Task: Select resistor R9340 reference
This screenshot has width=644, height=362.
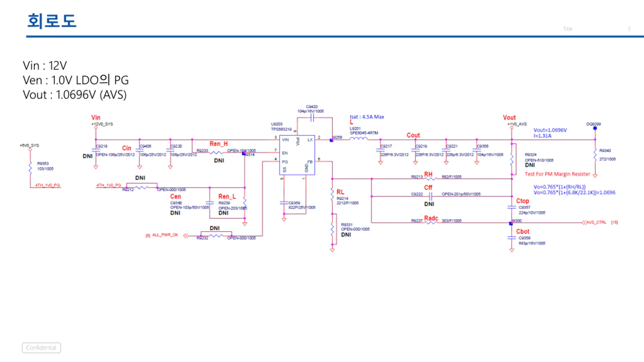Action: pyautogui.click(x=605, y=151)
